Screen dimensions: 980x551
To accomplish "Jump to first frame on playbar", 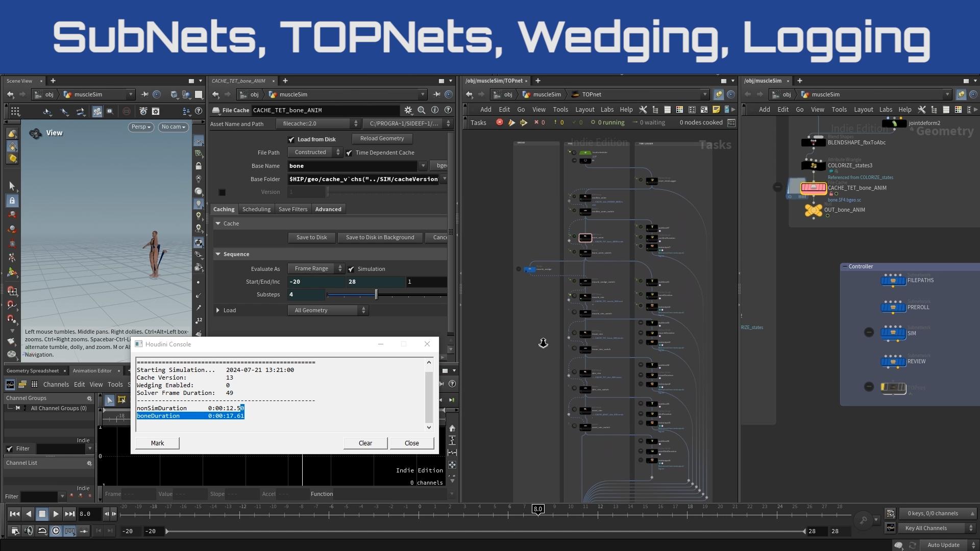I will (15, 514).
